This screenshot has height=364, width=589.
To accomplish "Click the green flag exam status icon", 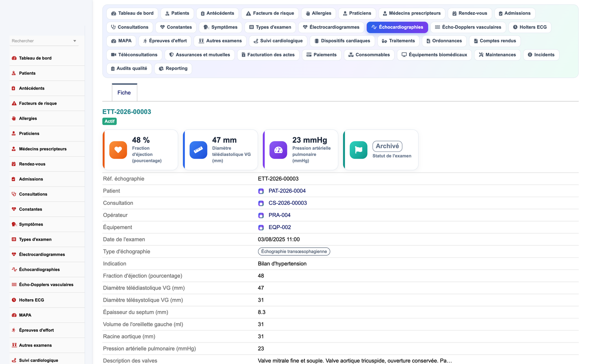I will click(x=359, y=150).
